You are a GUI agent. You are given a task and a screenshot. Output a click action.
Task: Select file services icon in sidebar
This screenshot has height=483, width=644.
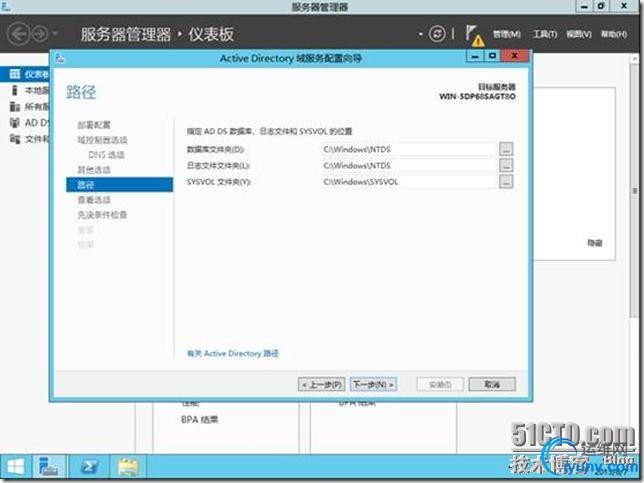pyautogui.click(x=15, y=139)
